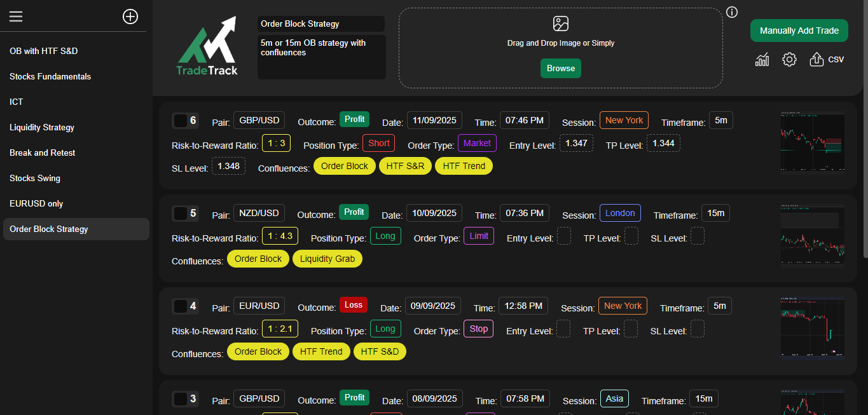This screenshot has height=415, width=868.
Task: Click the image icon in the drop zone
Action: pos(560,23)
